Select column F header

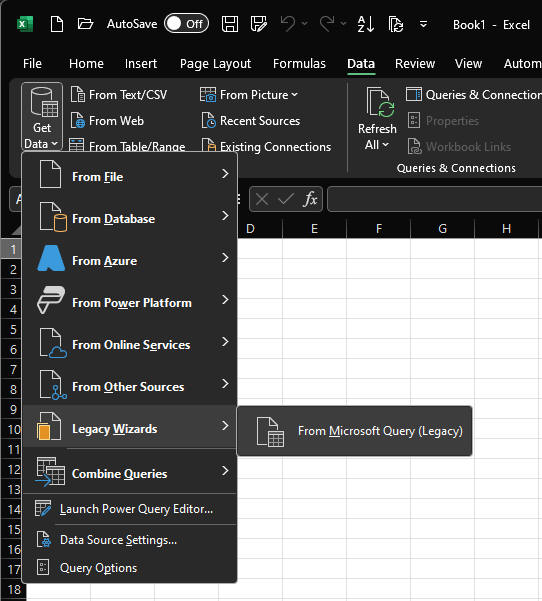point(378,229)
